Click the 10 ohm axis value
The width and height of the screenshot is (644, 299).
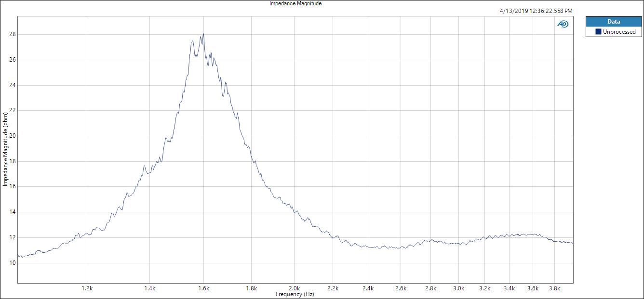tap(12, 262)
